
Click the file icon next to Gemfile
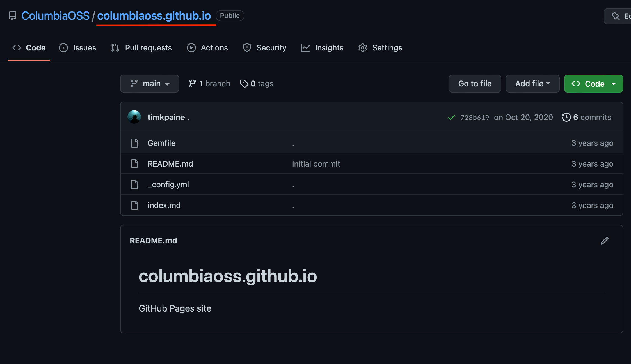click(134, 143)
